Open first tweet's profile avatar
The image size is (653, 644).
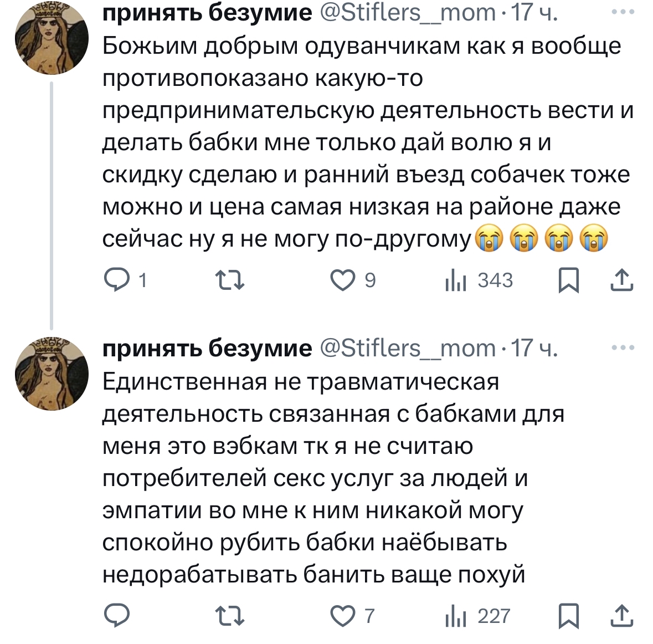(x=52, y=39)
